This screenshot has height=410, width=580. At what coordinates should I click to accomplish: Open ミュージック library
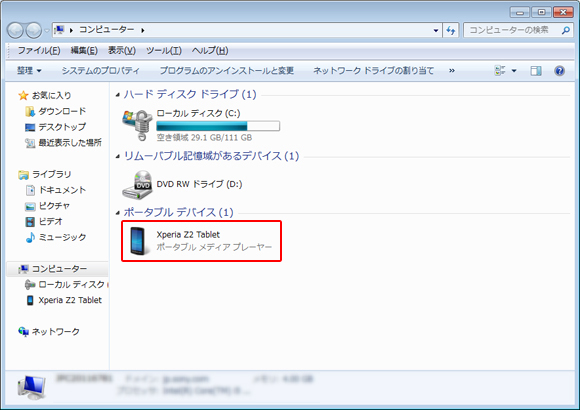[x=62, y=237]
